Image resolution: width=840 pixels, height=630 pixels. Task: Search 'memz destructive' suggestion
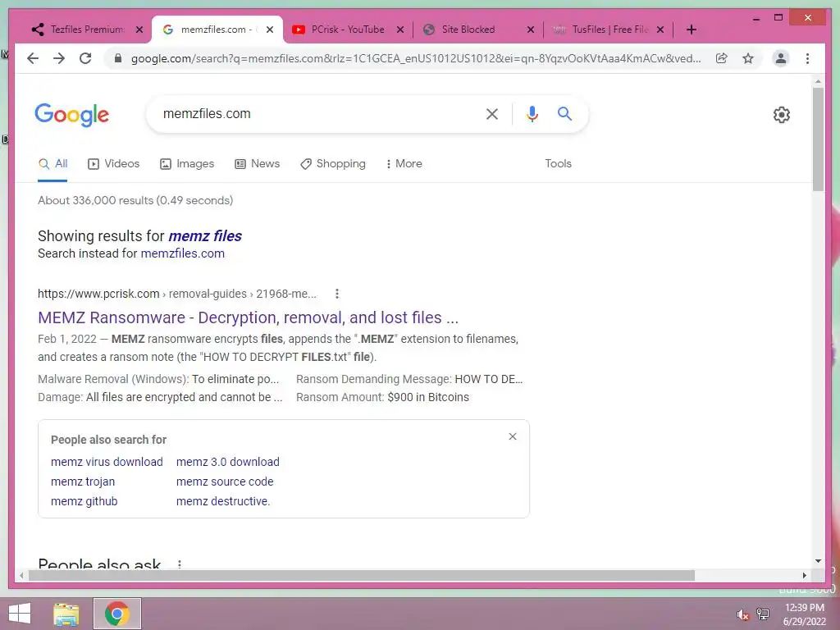pyautogui.click(x=223, y=501)
